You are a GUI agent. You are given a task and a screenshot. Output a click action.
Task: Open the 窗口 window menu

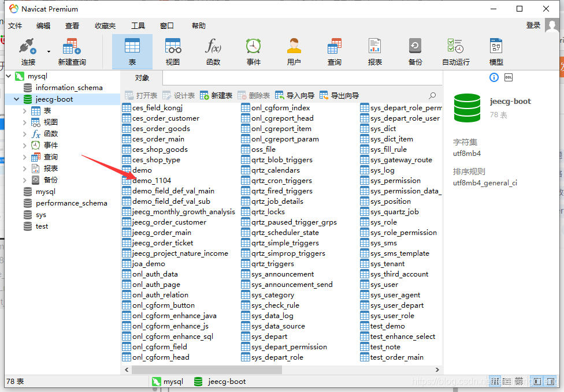[167, 26]
